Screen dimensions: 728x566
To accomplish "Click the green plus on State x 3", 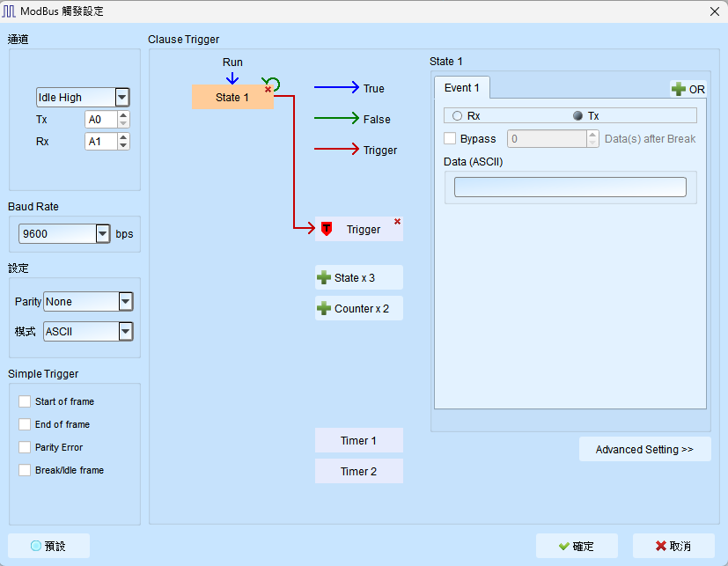I will tap(324, 277).
